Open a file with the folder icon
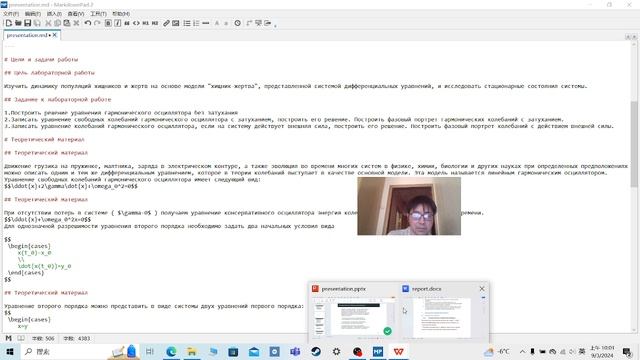The height and width of the screenshot is (360, 640). [x=18, y=23]
